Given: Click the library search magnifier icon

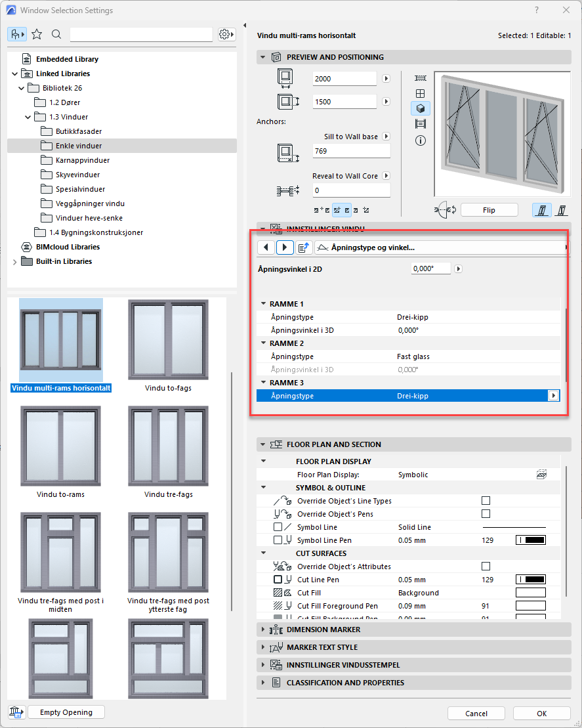Looking at the screenshot, I should pos(56,34).
